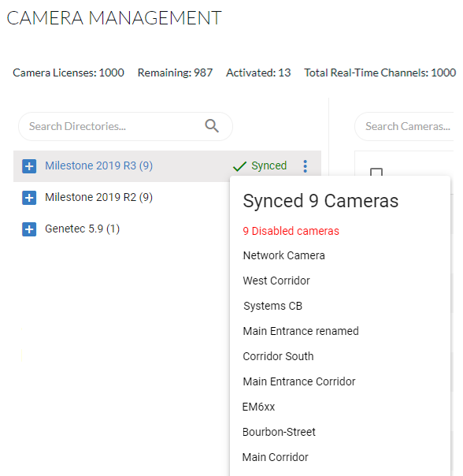
Task: Select the Genetec 5.9 (1) directory
Action: point(82,229)
